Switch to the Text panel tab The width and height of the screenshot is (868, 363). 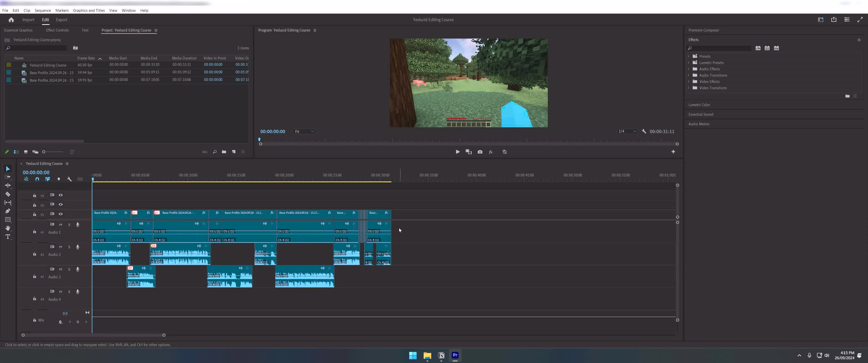click(85, 30)
